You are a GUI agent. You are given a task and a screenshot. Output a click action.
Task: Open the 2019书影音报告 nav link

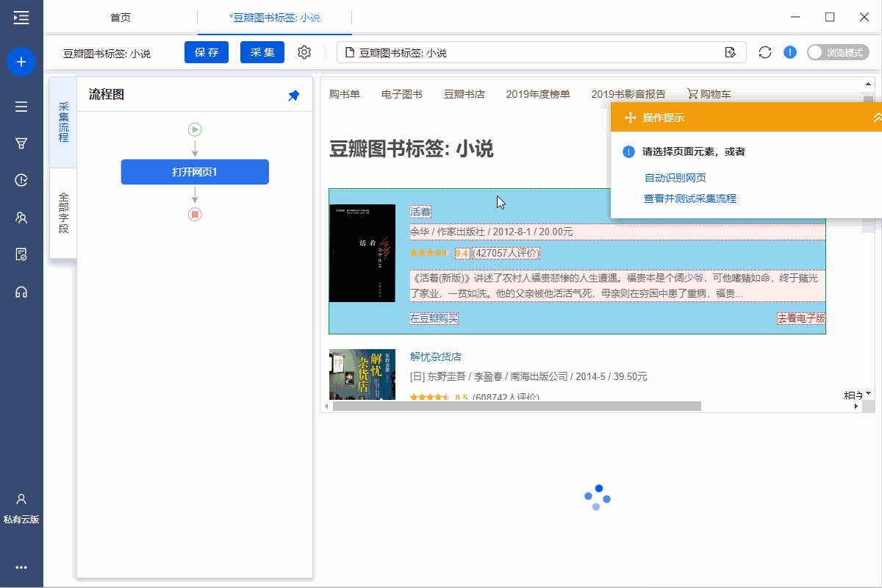(x=628, y=94)
